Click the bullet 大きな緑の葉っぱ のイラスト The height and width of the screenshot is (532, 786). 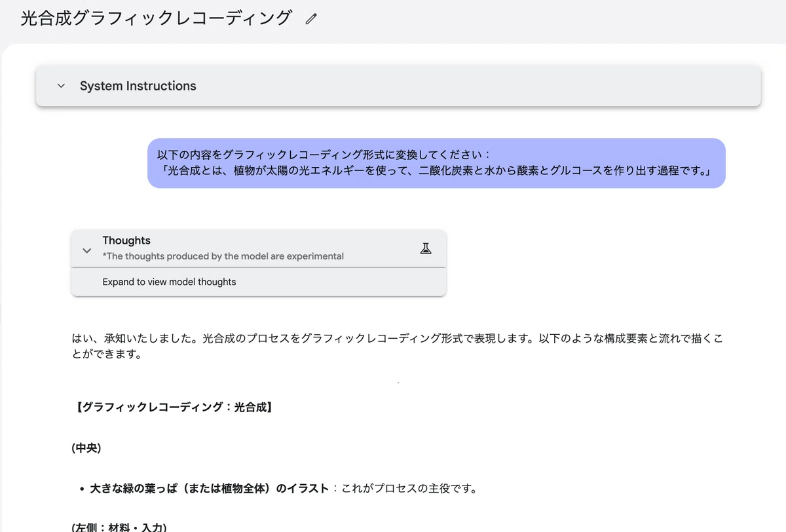pos(209,489)
